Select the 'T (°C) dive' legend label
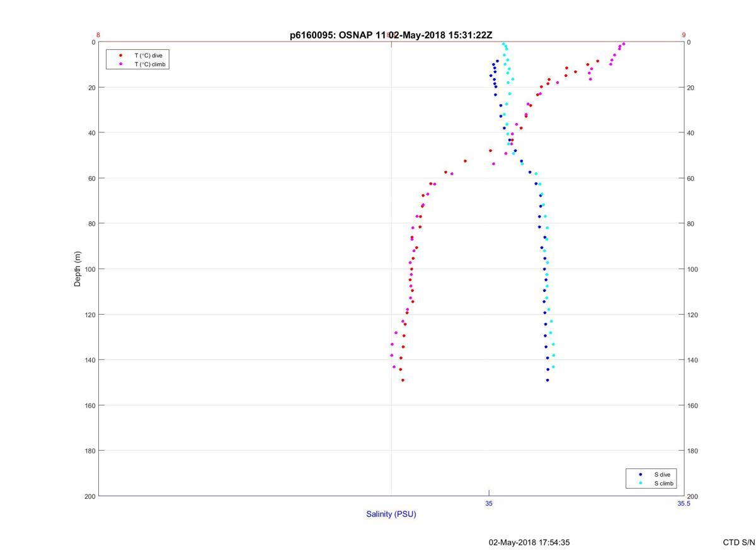Screen dimensions: 756x558 click(x=148, y=55)
